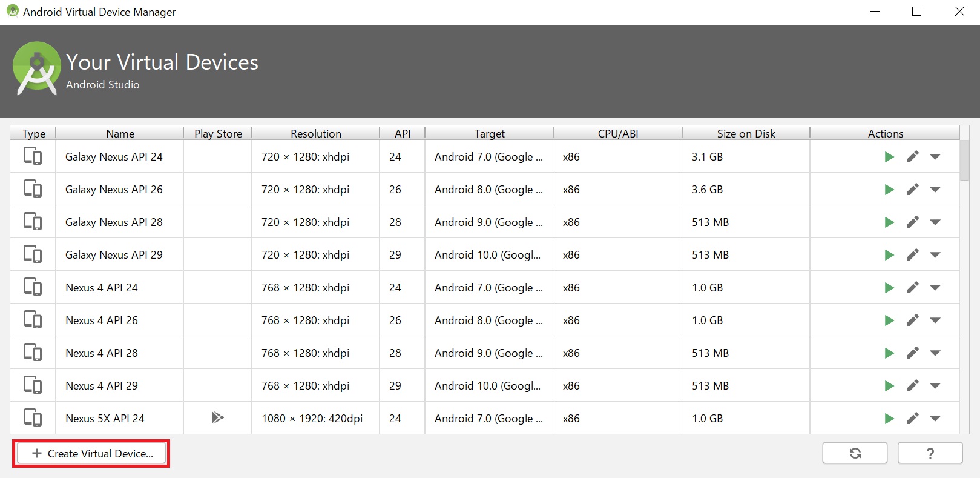
Task: Select the Galaxy Nexus API 28 name cell
Action: [x=119, y=222]
